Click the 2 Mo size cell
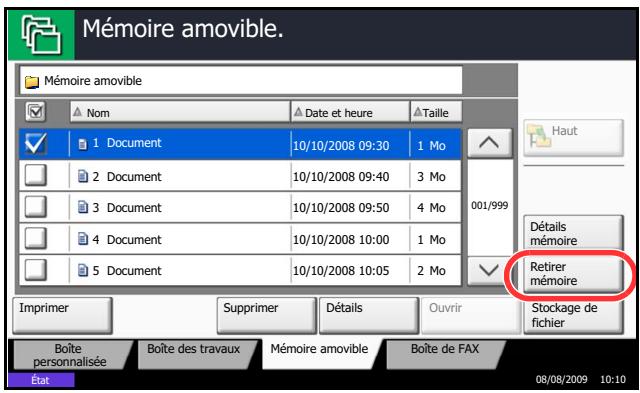This screenshot has width=640, height=393. coord(431,271)
